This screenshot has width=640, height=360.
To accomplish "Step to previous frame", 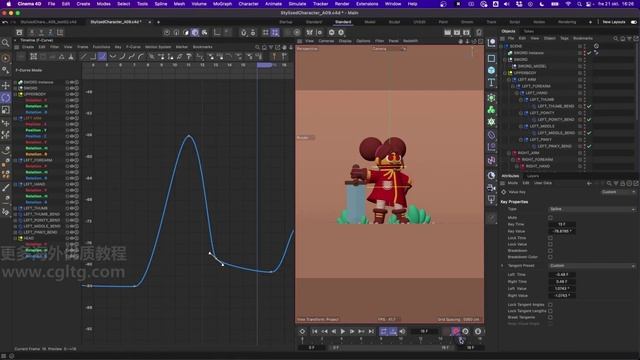I will 333,331.
